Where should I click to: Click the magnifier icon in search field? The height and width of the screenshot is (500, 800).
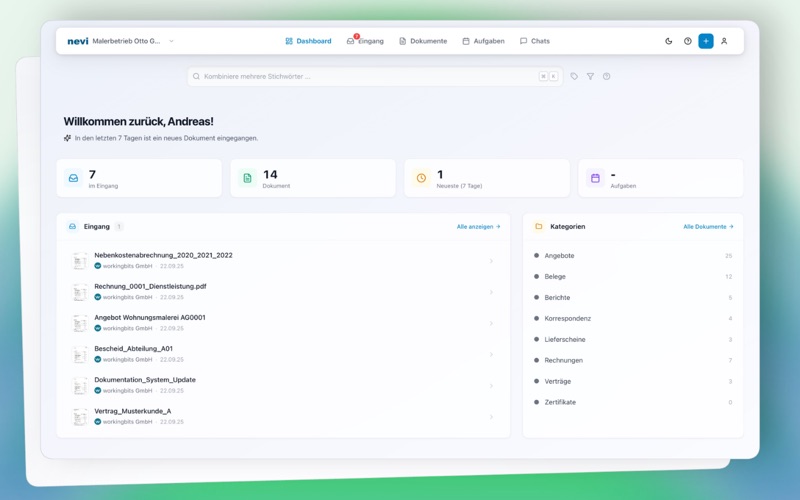(x=196, y=77)
